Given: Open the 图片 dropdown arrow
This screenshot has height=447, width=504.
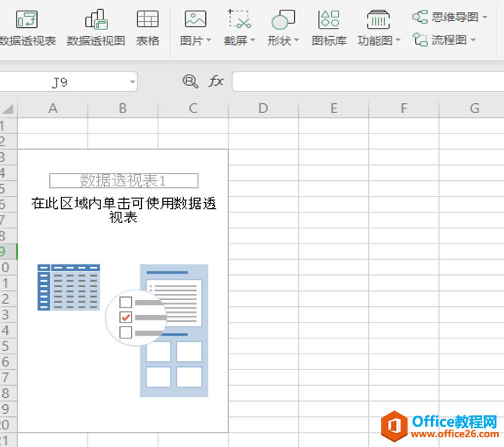Looking at the screenshot, I should (208, 40).
